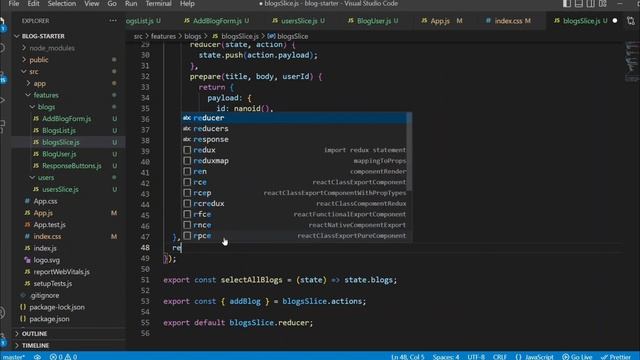
Task: Click UTF-8 encoding selector
Action: click(x=476, y=357)
